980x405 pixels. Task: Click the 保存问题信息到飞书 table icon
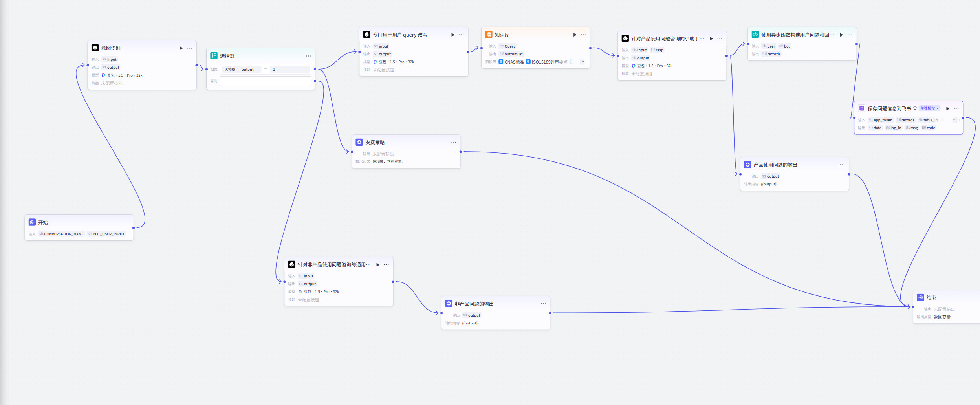[861, 108]
